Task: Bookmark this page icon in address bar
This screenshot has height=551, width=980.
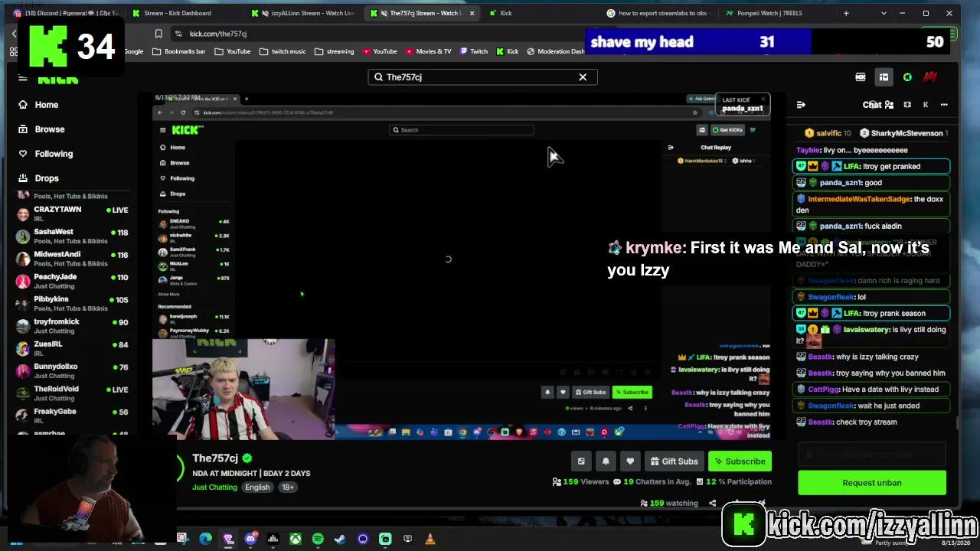Action: (158, 34)
